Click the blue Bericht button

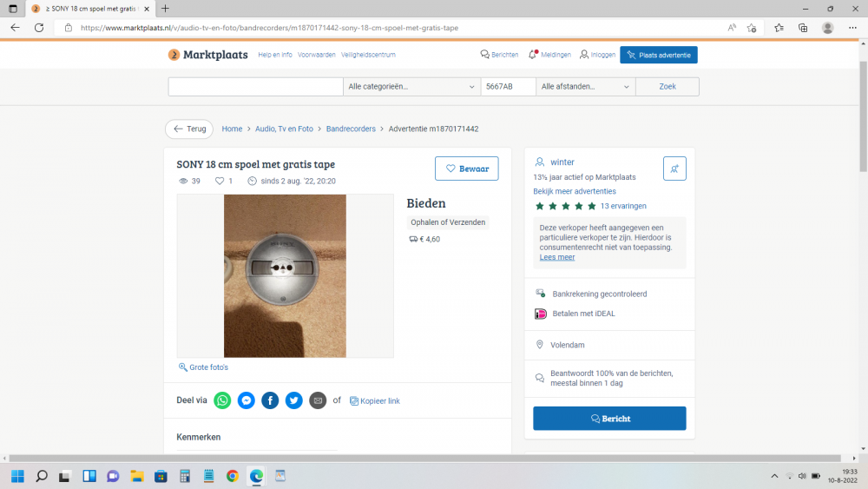click(x=609, y=419)
